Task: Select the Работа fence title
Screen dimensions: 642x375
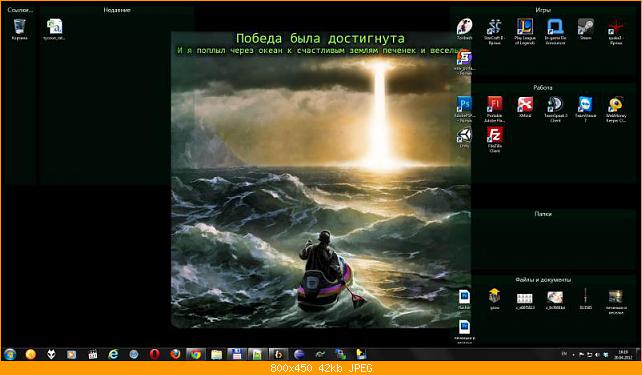Action: [543, 88]
